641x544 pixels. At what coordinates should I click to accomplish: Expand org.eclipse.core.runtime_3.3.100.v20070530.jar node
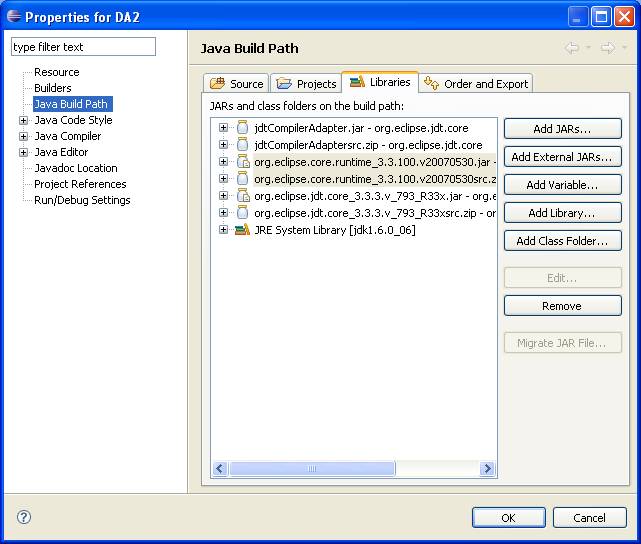223,161
